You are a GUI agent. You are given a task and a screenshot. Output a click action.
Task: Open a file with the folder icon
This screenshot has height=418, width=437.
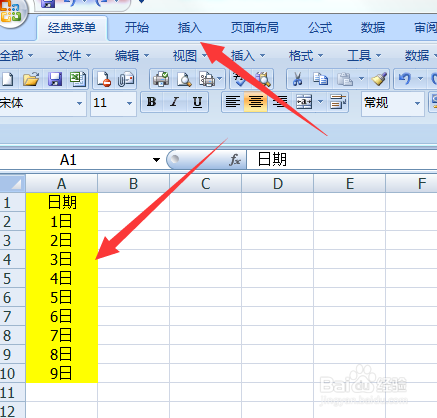tap(31, 79)
